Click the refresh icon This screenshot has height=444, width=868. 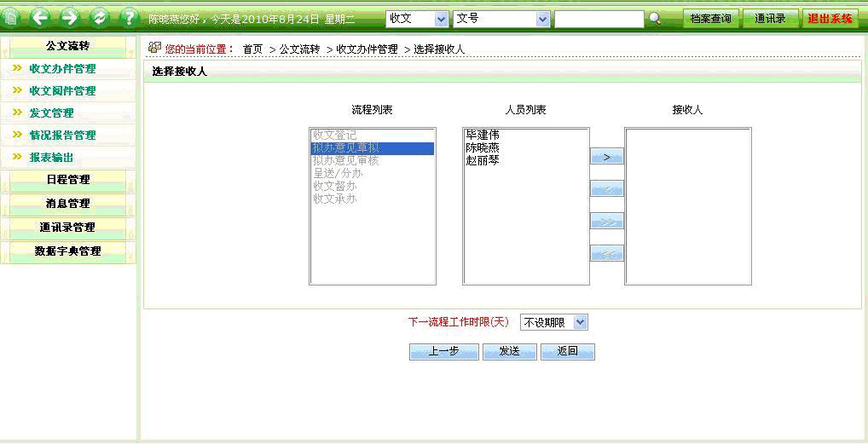tap(99, 18)
